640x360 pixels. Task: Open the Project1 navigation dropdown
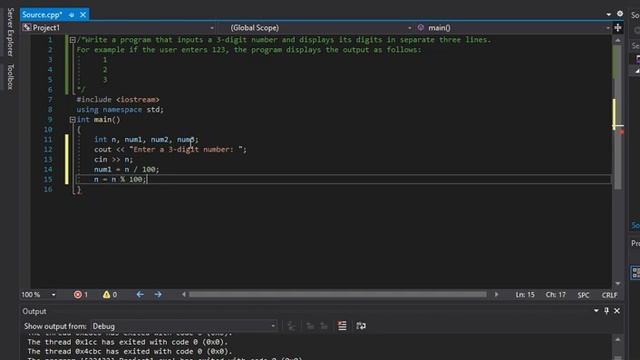(119, 28)
